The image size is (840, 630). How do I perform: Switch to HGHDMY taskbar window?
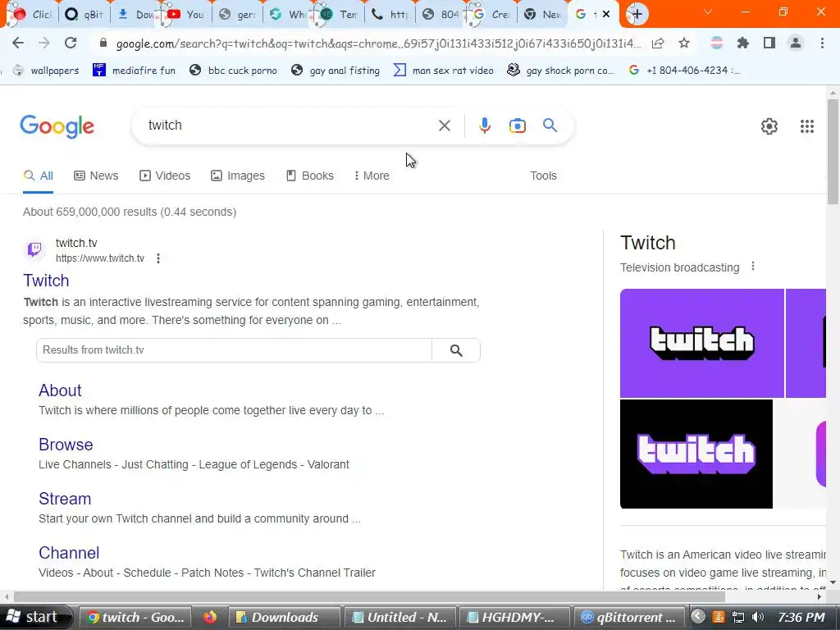(x=514, y=617)
